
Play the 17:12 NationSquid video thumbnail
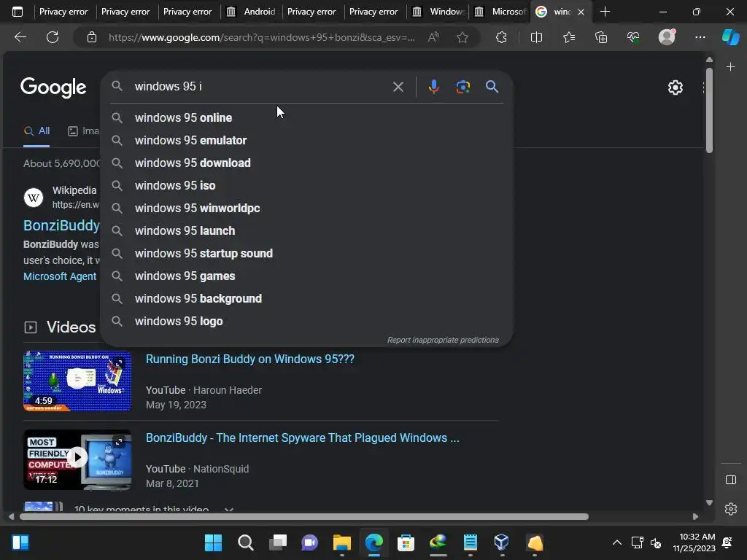(x=77, y=459)
